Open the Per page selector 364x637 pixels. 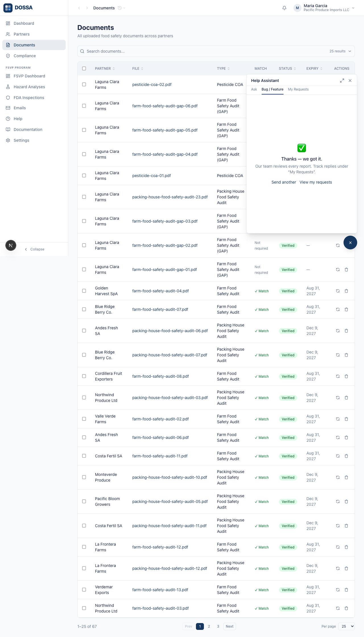347,626
